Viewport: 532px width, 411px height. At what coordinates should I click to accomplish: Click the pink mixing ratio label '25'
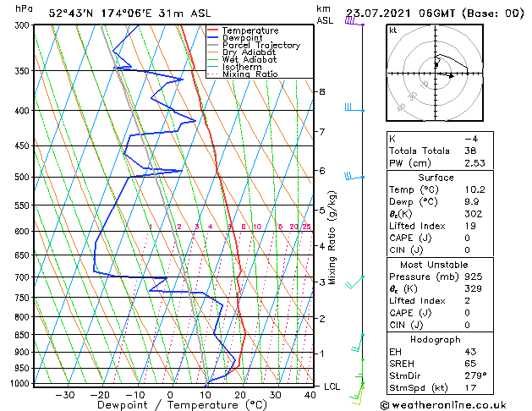[306, 227]
